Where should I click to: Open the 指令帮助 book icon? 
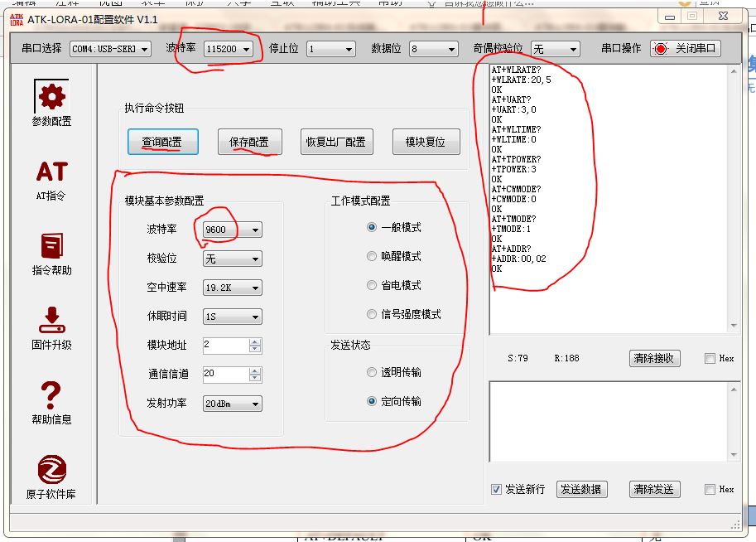[51, 245]
